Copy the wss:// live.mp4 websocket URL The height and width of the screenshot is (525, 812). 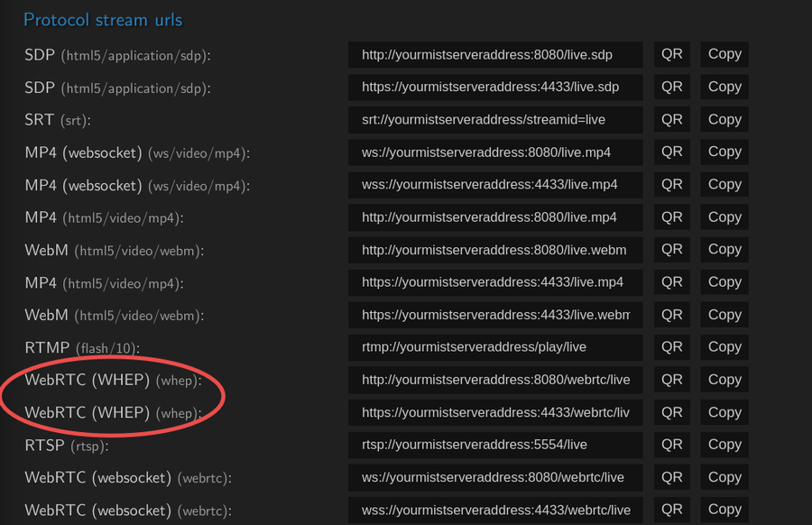(724, 185)
